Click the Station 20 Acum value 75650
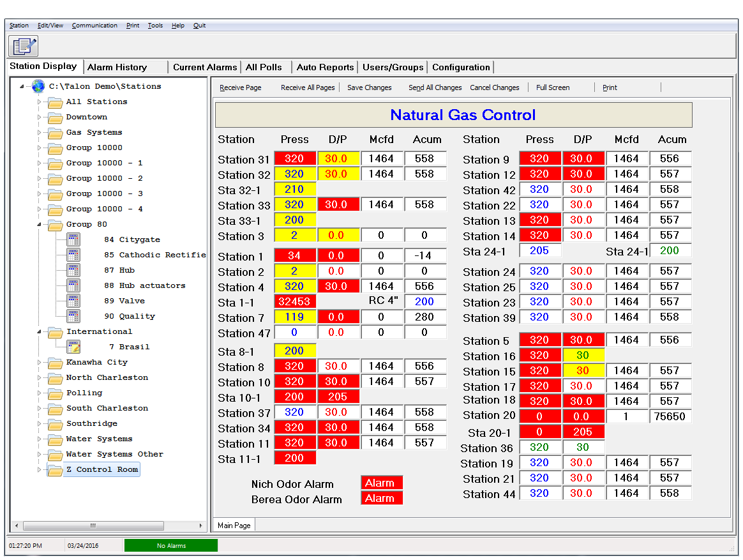 point(670,416)
